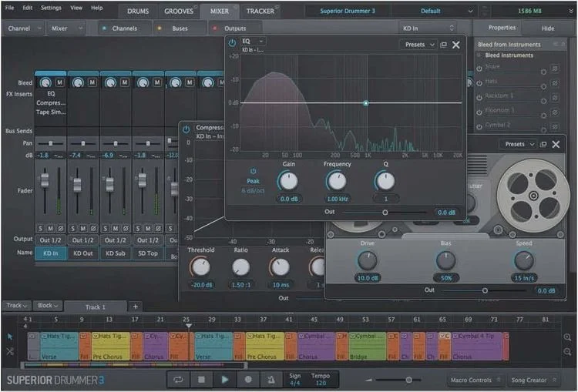Invert phase on the KD In channel
The height and width of the screenshot is (392, 578).
click(x=61, y=229)
